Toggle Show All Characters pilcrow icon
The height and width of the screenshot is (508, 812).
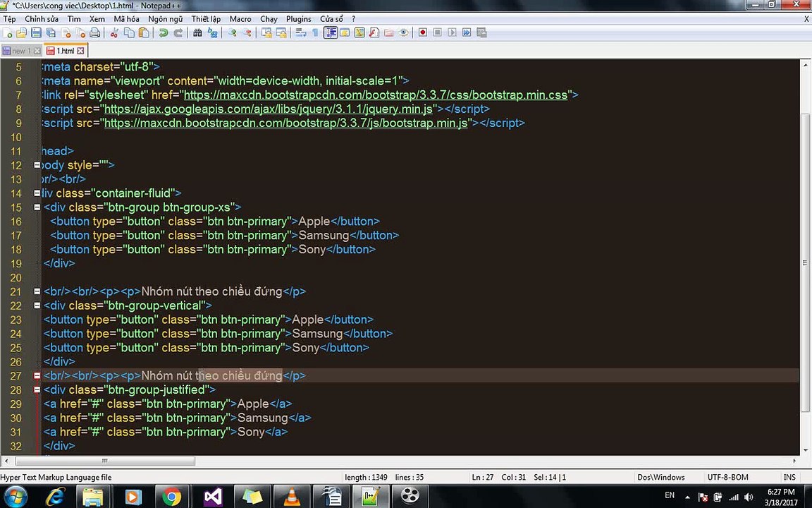315,32
